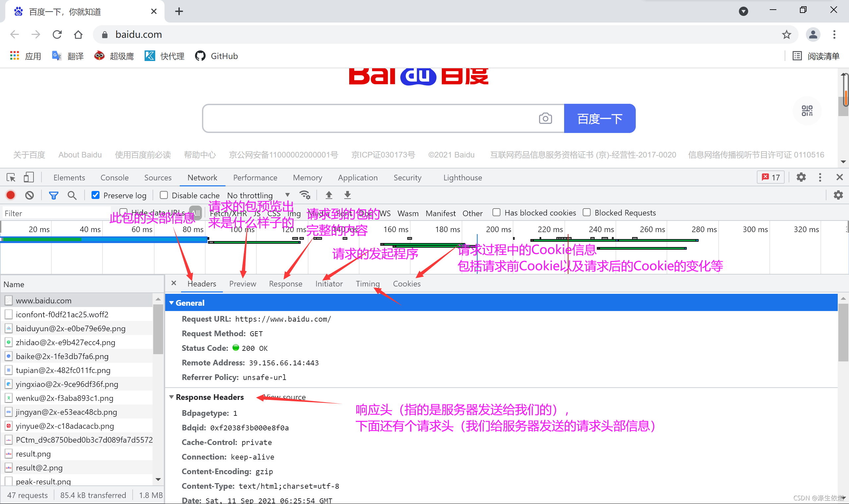Open the Chrome profile avatar menu
Viewport: 849px width, 504px height.
click(x=813, y=34)
